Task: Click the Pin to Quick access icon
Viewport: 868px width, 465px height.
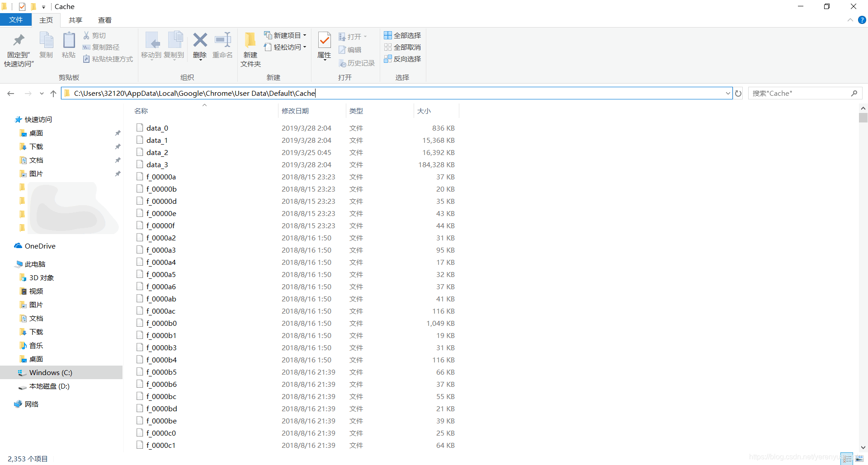Action: point(19,41)
